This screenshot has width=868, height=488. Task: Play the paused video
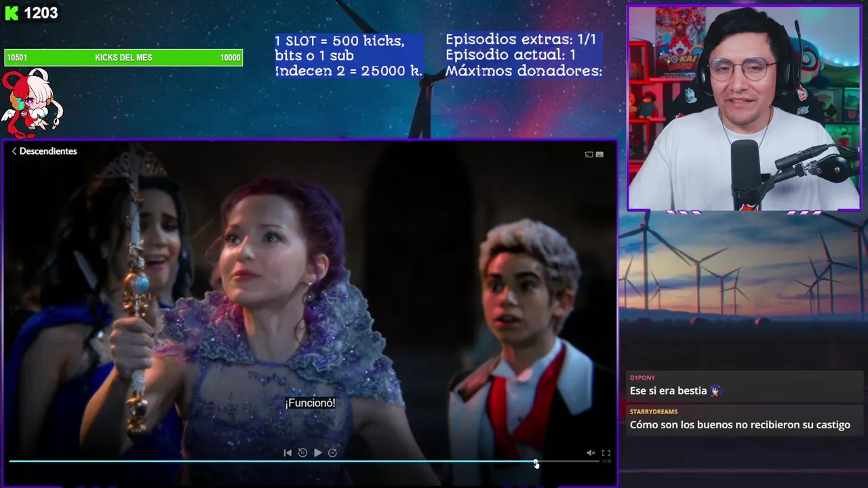(317, 453)
